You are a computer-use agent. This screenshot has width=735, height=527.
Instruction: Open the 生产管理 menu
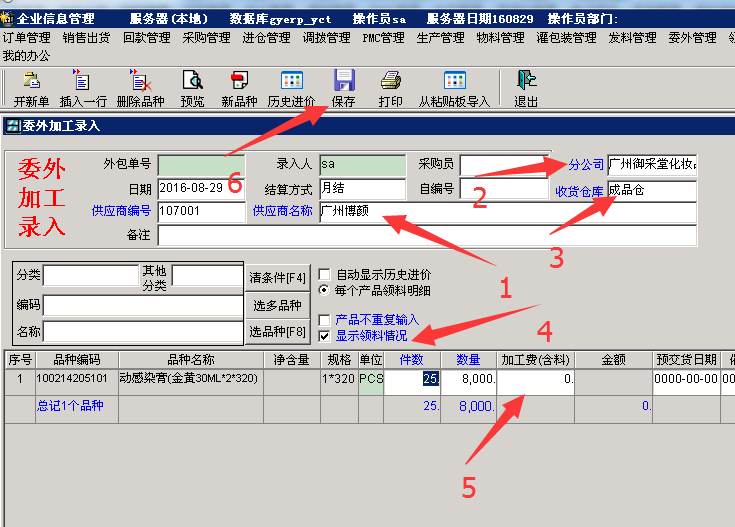440,38
